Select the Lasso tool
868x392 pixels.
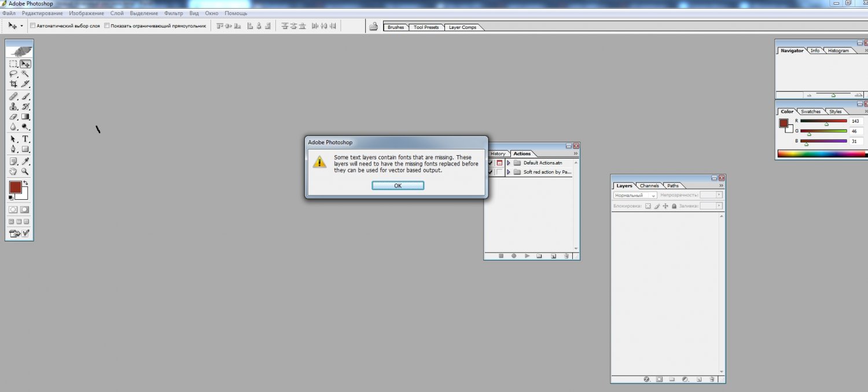coord(13,74)
